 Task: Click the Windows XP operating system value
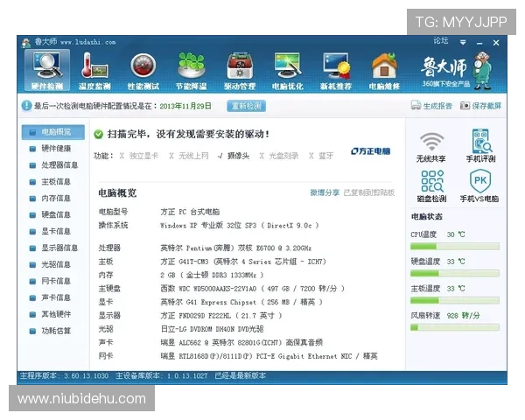(x=239, y=226)
